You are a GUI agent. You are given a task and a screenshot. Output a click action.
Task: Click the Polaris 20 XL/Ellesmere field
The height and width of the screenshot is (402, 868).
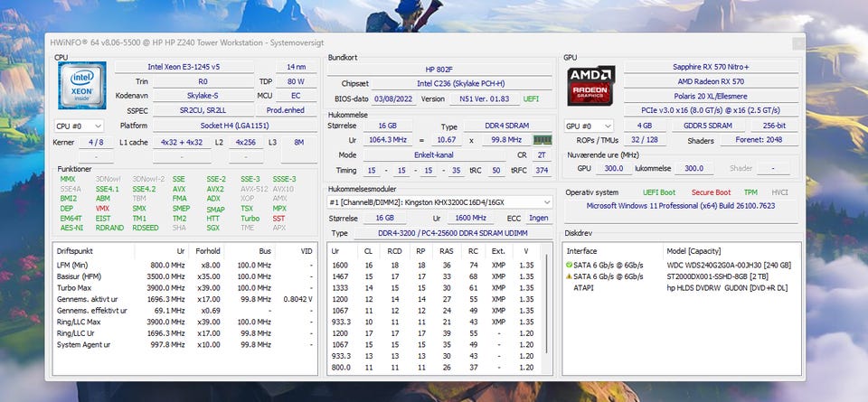[x=711, y=97]
